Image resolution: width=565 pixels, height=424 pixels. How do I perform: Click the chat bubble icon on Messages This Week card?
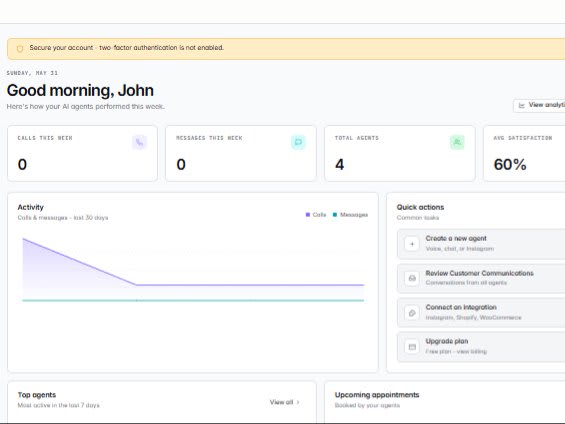298,142
